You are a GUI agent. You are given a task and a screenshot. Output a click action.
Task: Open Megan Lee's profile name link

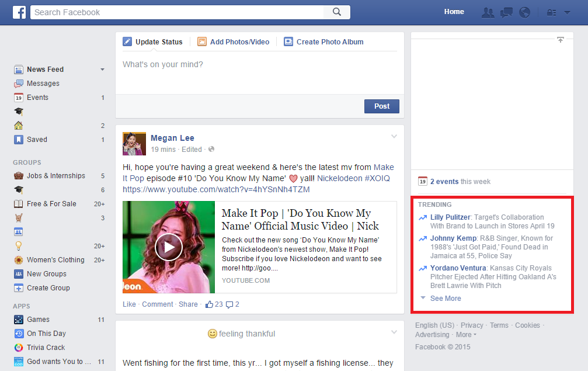point(172,138)
